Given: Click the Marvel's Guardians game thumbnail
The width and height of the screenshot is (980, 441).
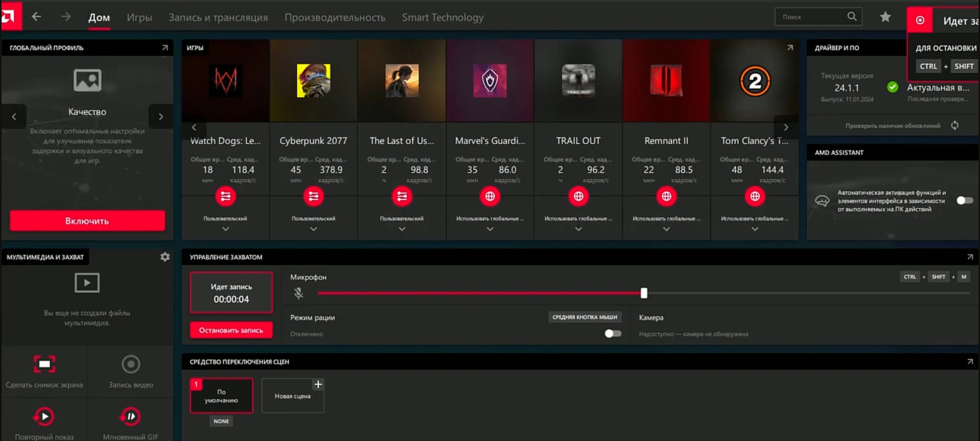Looking at the screenshot, I should click(x=490, y=80).
